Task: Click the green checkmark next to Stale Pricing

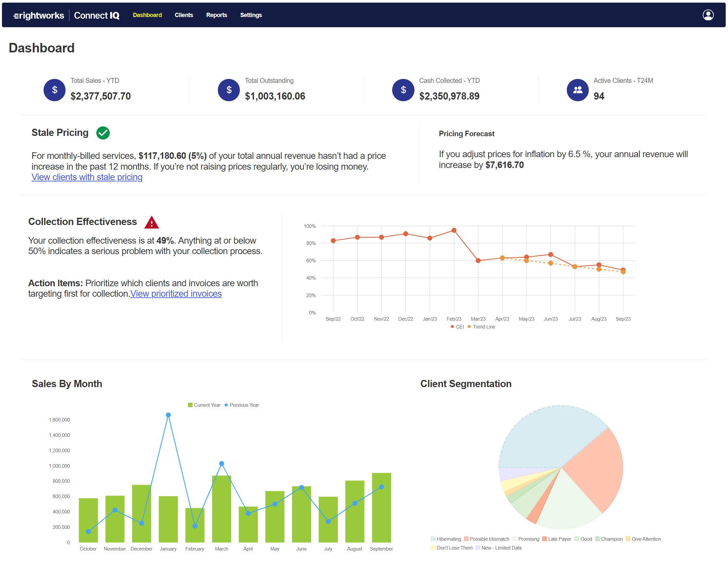Action: coord(103,133)
